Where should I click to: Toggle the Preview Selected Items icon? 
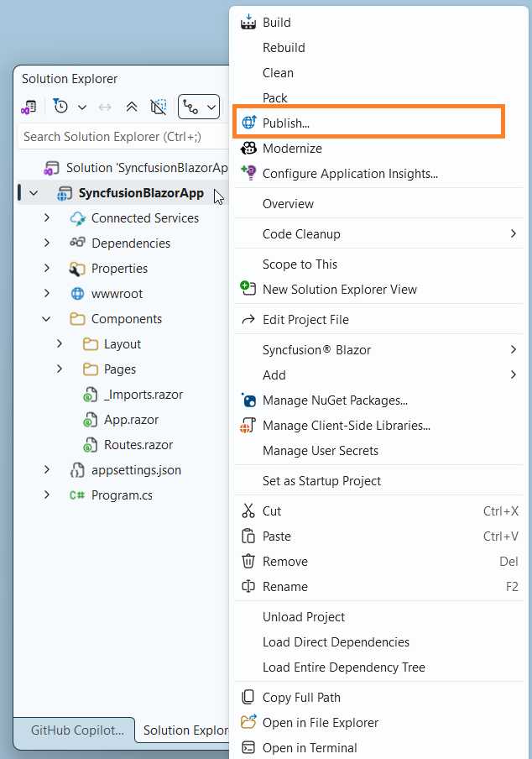158,107
